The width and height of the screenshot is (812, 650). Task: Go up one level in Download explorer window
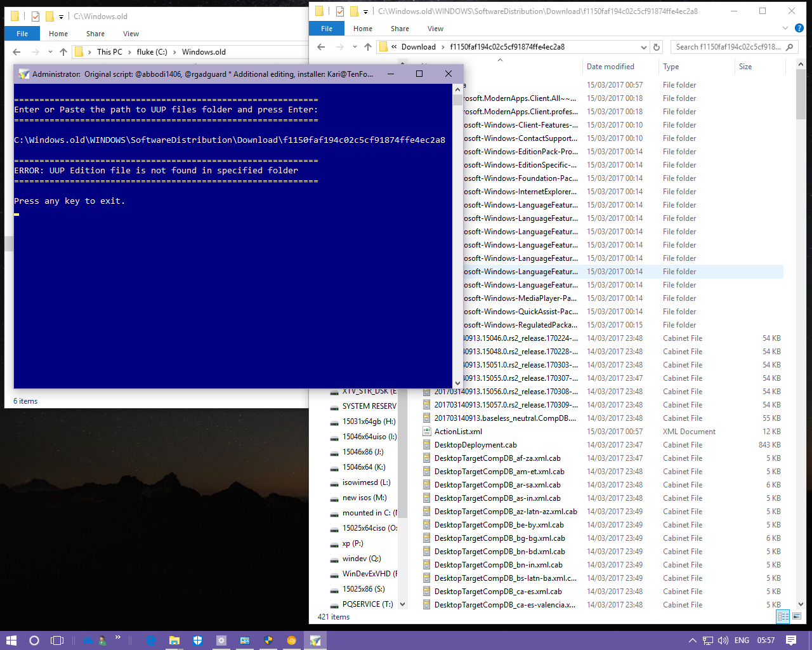[x=368, y=47]
